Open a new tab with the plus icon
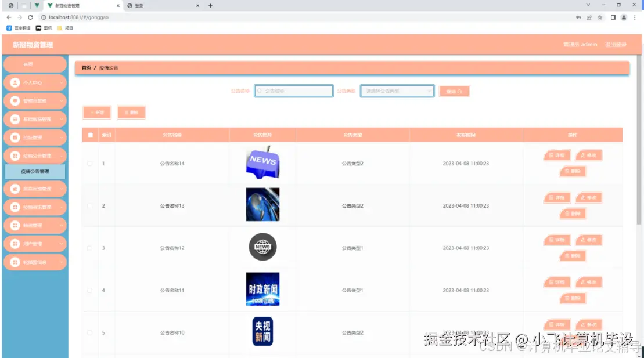The height and width of the screenshot is (358, 644). coord(210,6)
